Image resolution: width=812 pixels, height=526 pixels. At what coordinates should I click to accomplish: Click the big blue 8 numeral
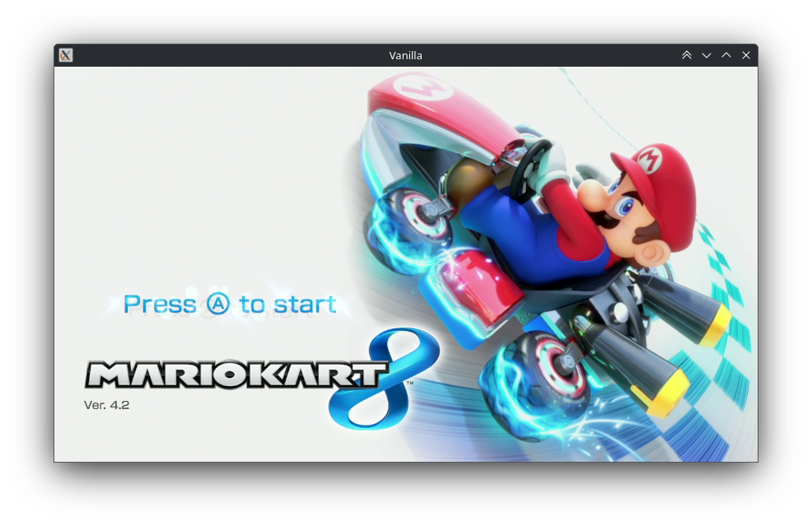tap(384, 379)
